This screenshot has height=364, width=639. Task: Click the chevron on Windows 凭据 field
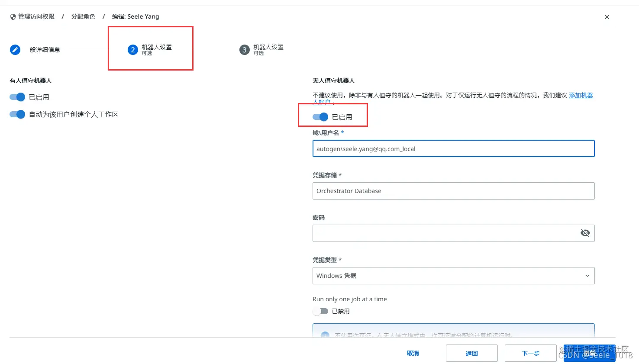[x=587, y=276]
